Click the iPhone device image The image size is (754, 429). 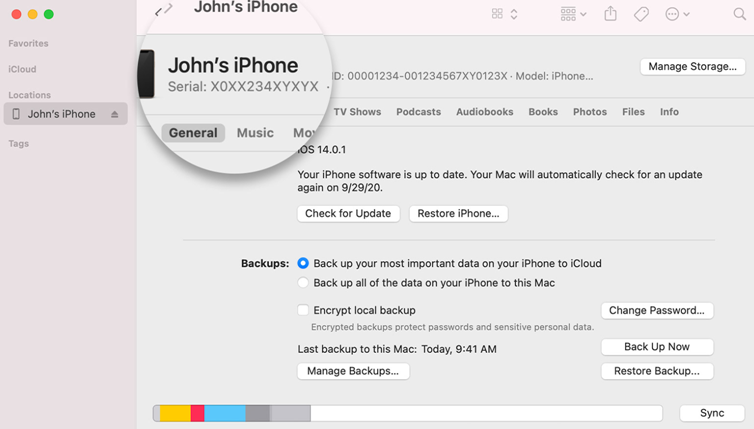coord(146,74)
